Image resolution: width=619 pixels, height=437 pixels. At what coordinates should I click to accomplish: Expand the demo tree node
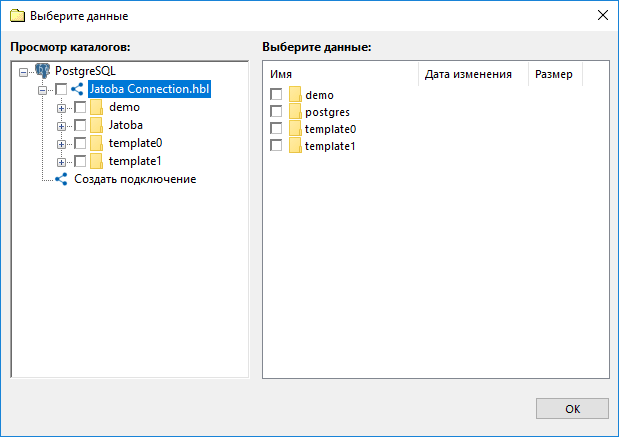pyautogui.click(x=61, y=108)
